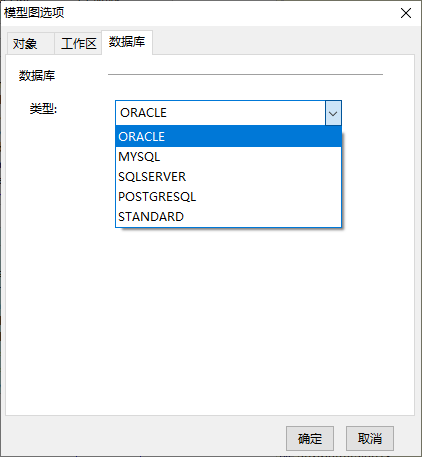Click the separator line beside 数据库 heading

pyautogui.click(x=245, y=74)
